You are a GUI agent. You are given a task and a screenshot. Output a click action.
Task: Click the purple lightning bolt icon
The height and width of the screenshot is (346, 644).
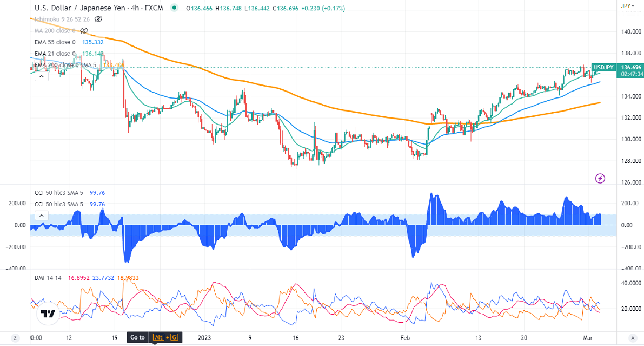600,178
